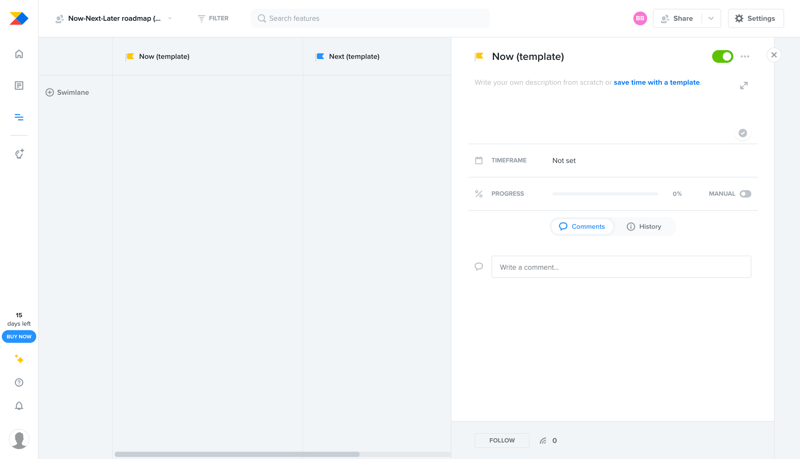
Task: Expand the Share dropdown arrow
Action: click(711, 18)
